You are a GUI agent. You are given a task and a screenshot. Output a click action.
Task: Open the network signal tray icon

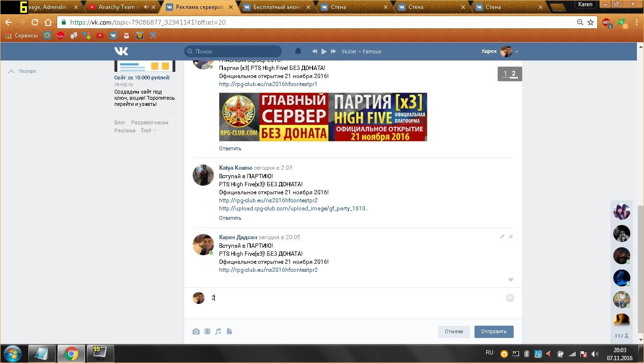(572, 354)
